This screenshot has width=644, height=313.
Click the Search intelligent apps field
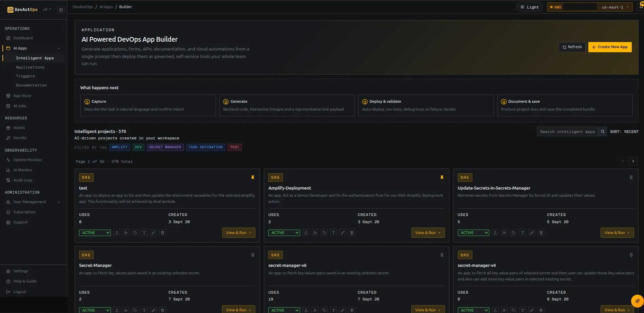pos(567,132)
